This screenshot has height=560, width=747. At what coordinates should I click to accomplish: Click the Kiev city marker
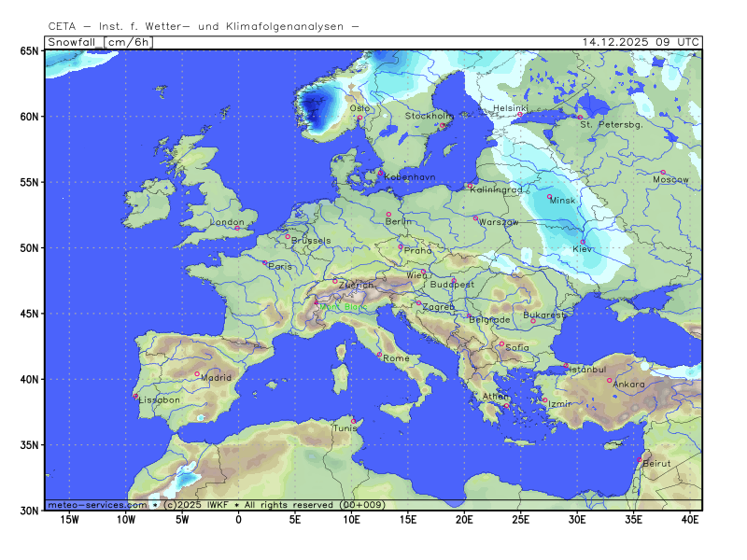point(584,242)
